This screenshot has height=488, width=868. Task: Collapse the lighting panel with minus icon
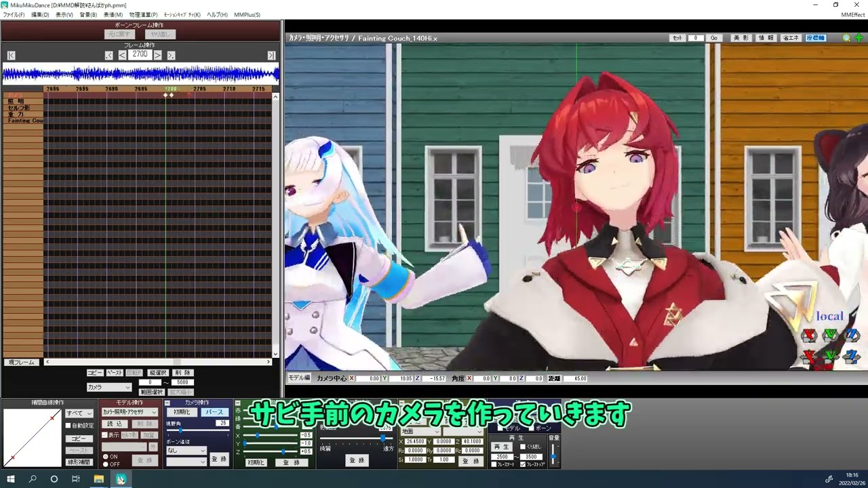237,403
